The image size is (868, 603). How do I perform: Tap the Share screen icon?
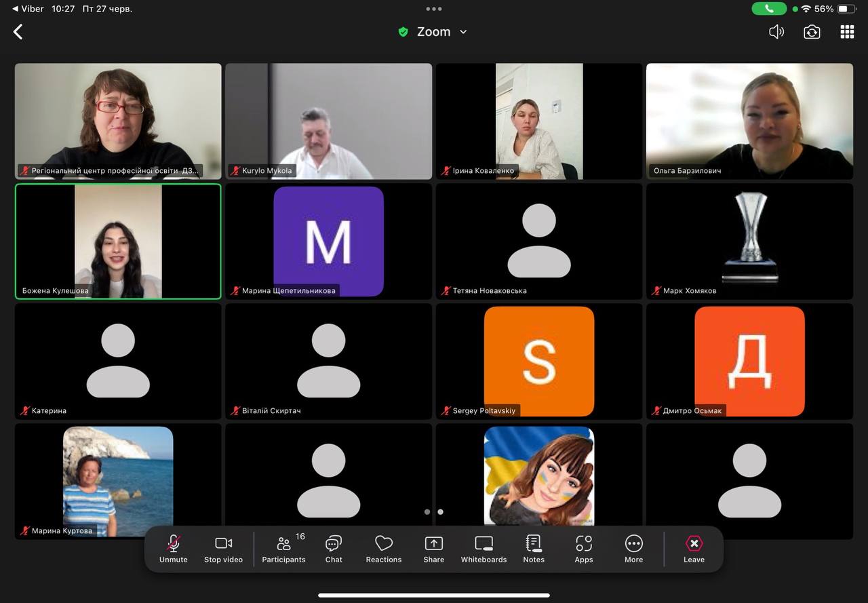coord(434,549)
